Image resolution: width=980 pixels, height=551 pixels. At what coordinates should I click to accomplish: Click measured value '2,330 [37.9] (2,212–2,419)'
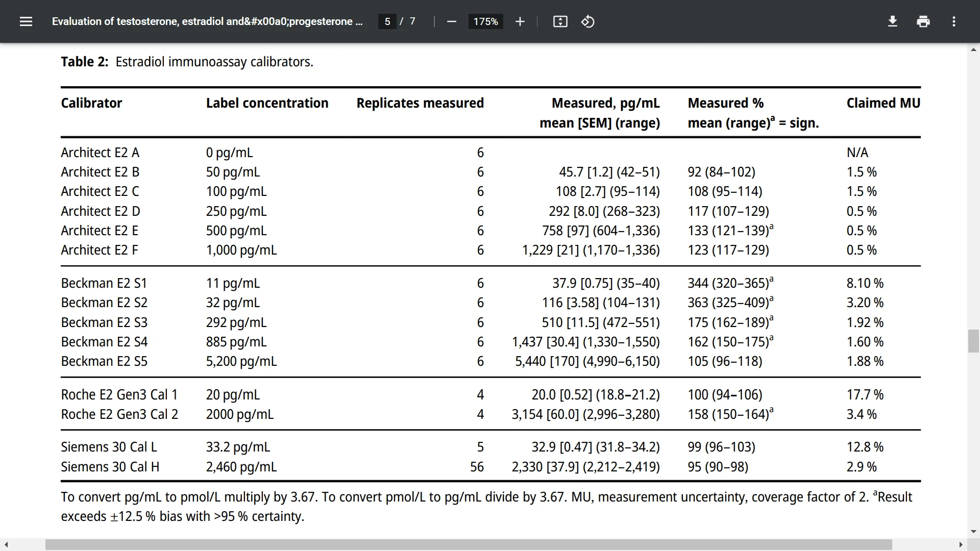coord(585,467)
